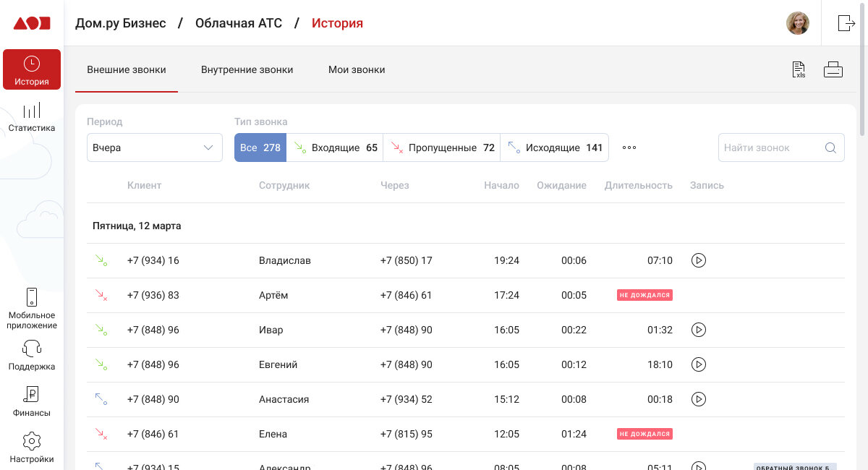Open Финансы in the sidebar
868x470 pixels.
tap(32, 401)
